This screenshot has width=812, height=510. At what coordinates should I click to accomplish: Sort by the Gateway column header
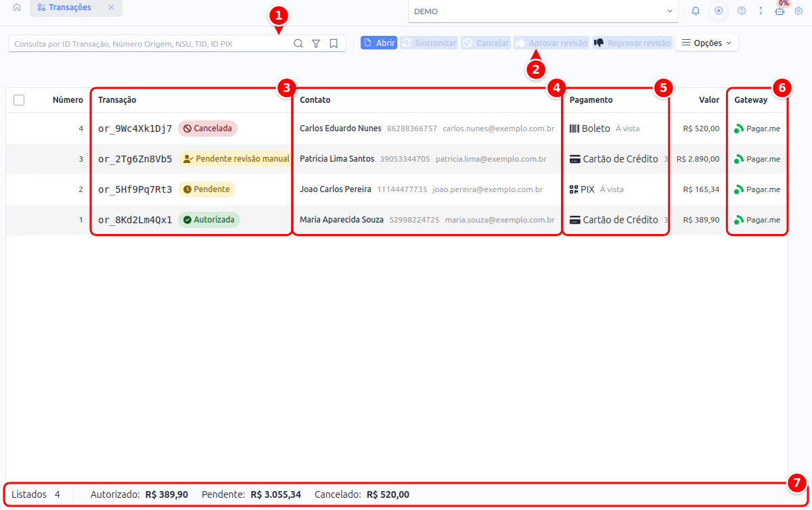pos(751,99)
